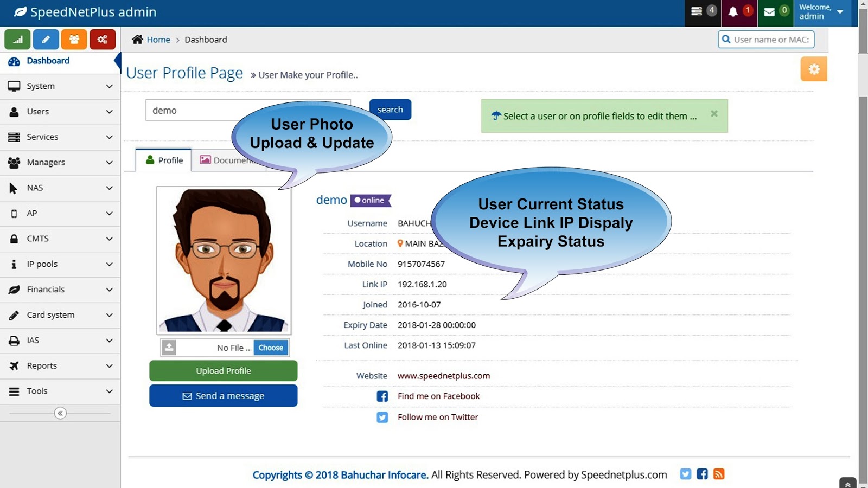Open the footer Twitter icon
This screenshot has height=488, width=868.
point(686,474)
